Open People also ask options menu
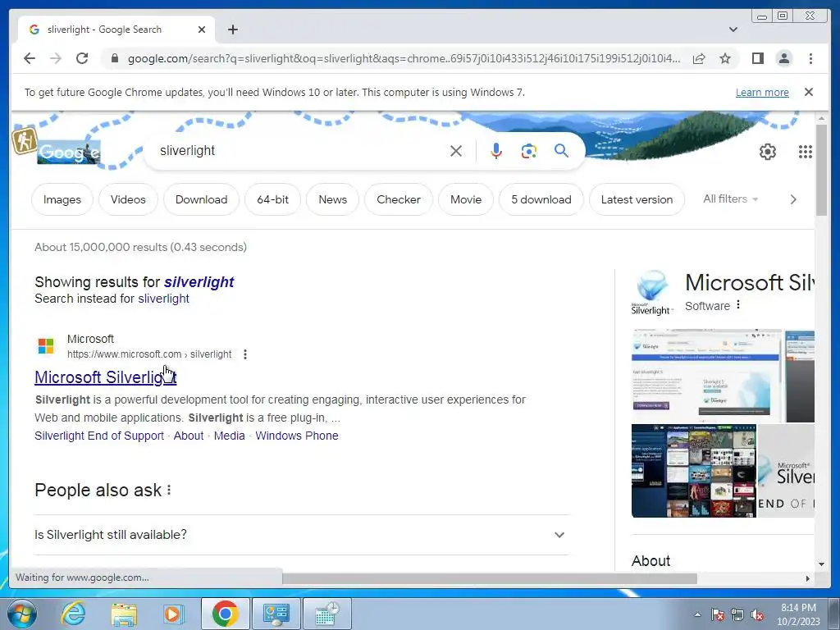This screenshot has width=840, height=630. (169, 490)
